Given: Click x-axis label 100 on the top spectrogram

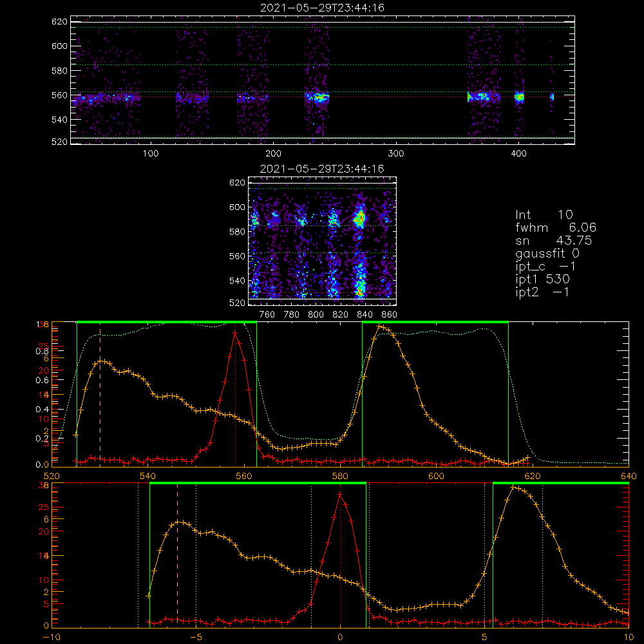Looking at the screenshot, I should click(x=151, y=154).
